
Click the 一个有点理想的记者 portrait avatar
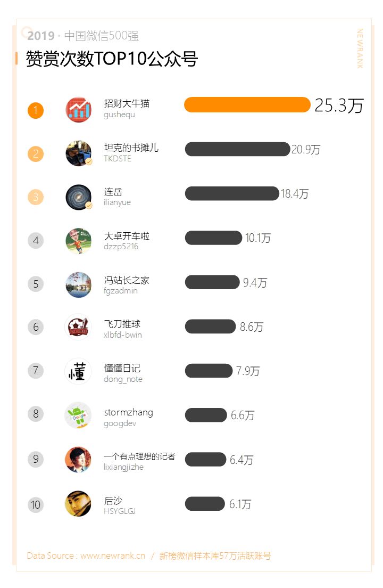click(78, 459)
